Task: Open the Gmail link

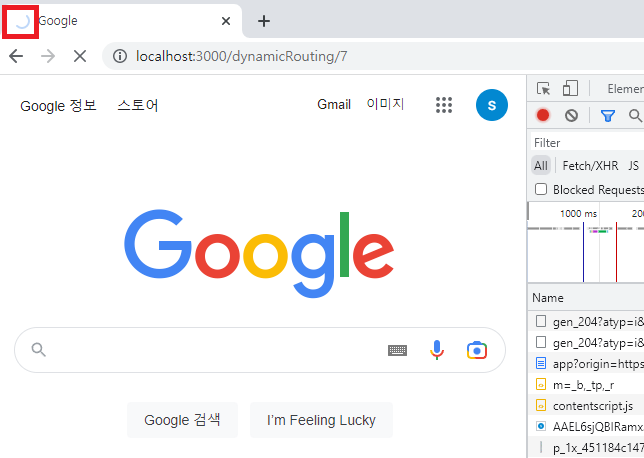Action: click(x=334, y=104)
